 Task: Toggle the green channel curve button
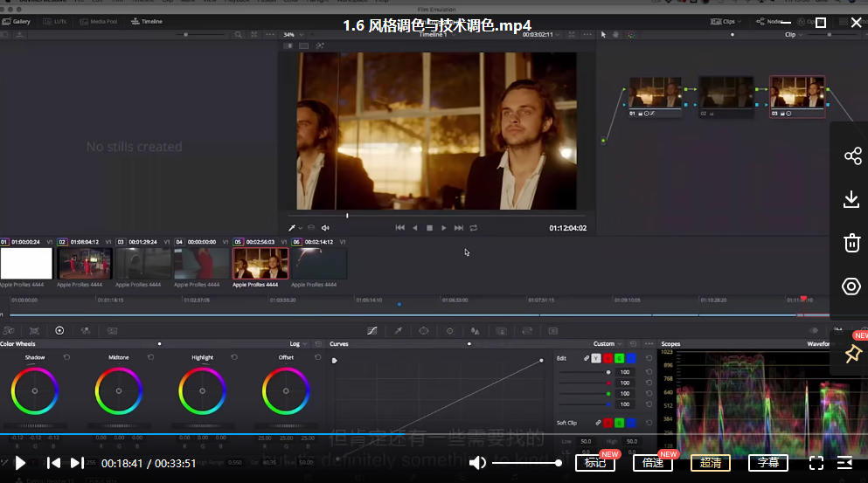(x=619, y=358)
